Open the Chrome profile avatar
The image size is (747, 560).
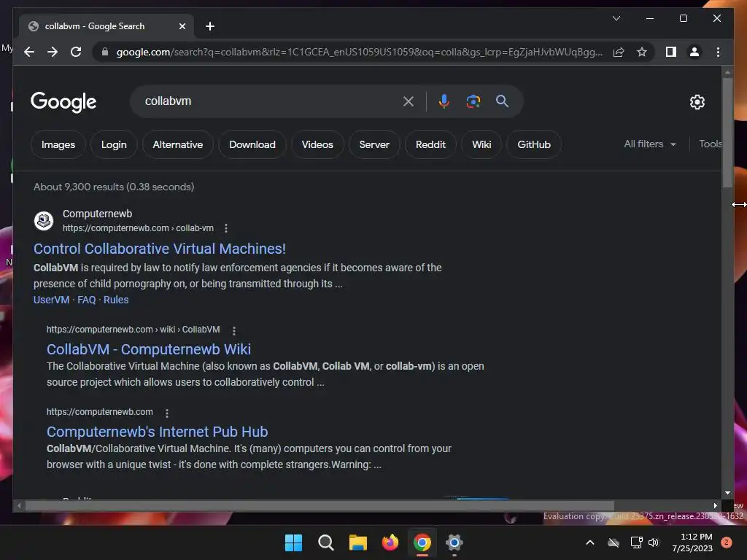694,52
